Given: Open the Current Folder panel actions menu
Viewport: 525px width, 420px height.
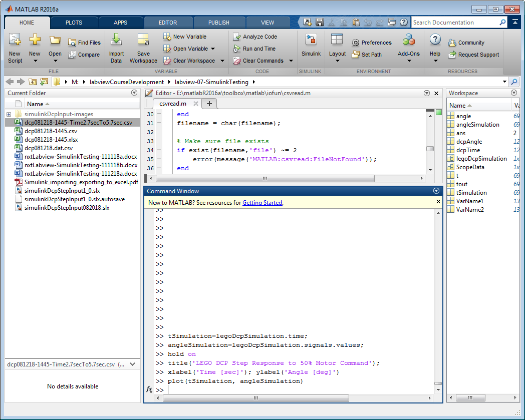Looking at the screenshot, I should click(x=134, y=93).
